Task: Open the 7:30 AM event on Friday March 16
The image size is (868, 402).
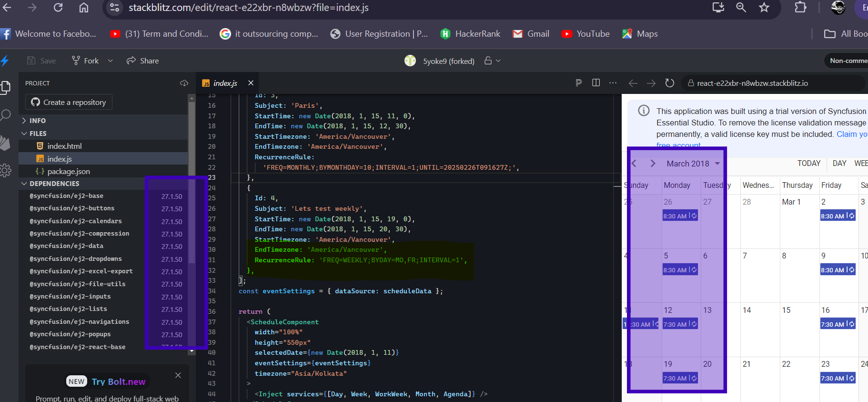Action: 838,324
